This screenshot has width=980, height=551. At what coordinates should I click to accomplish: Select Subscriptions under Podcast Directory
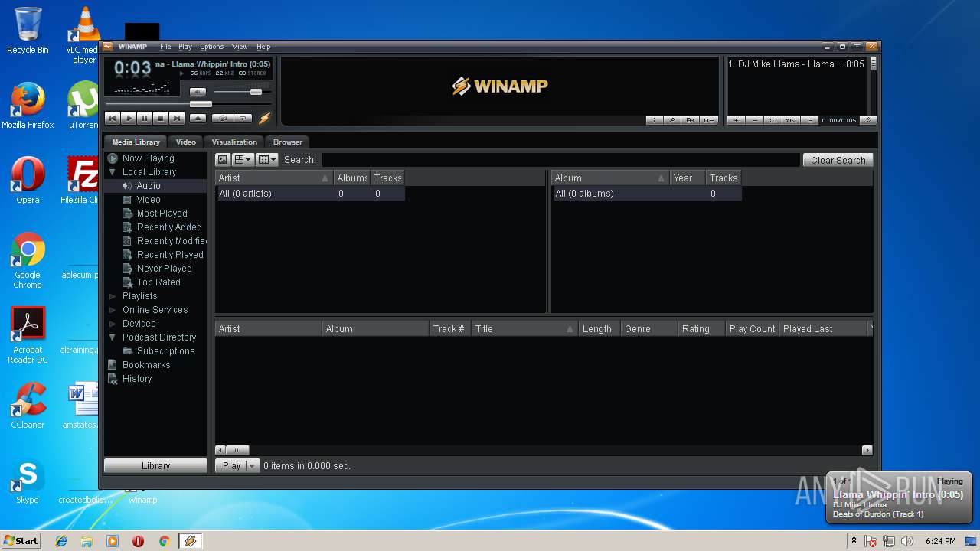[x=165, y=351]
